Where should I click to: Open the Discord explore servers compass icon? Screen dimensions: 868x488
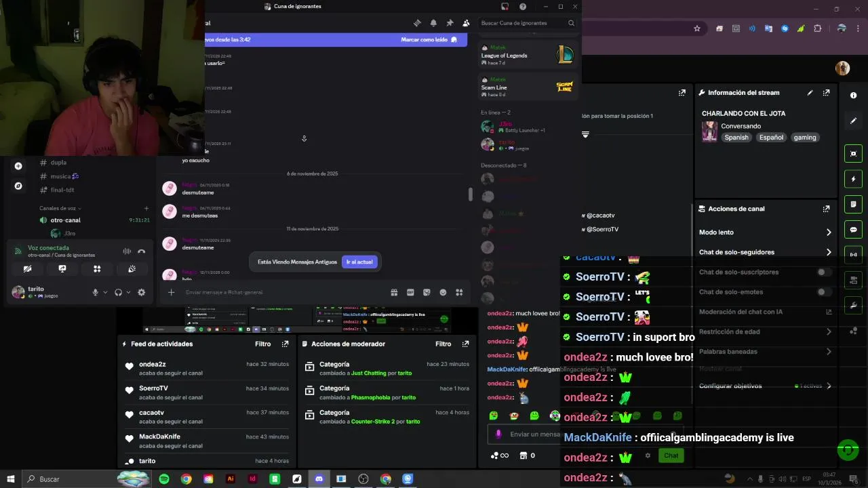[18, 186]
